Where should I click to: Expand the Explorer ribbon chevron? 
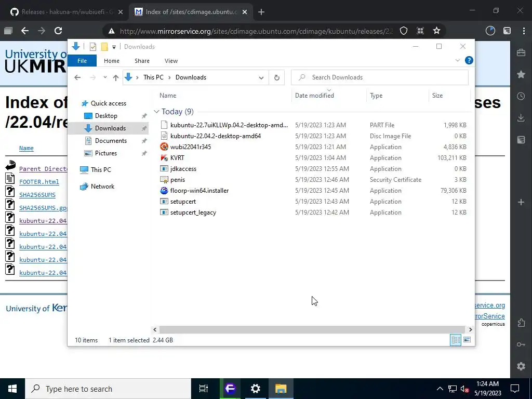457,60
